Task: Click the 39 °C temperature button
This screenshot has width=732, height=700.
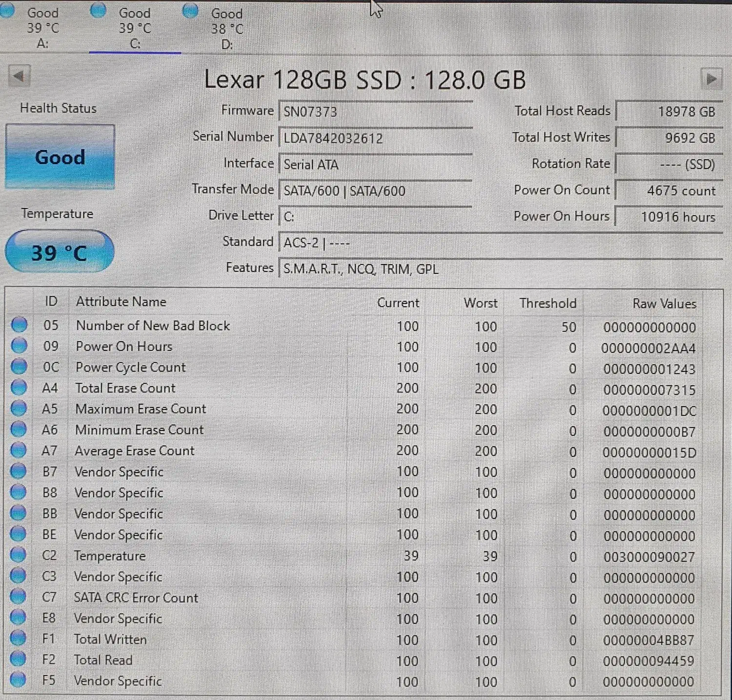Action: pos(59,252)
